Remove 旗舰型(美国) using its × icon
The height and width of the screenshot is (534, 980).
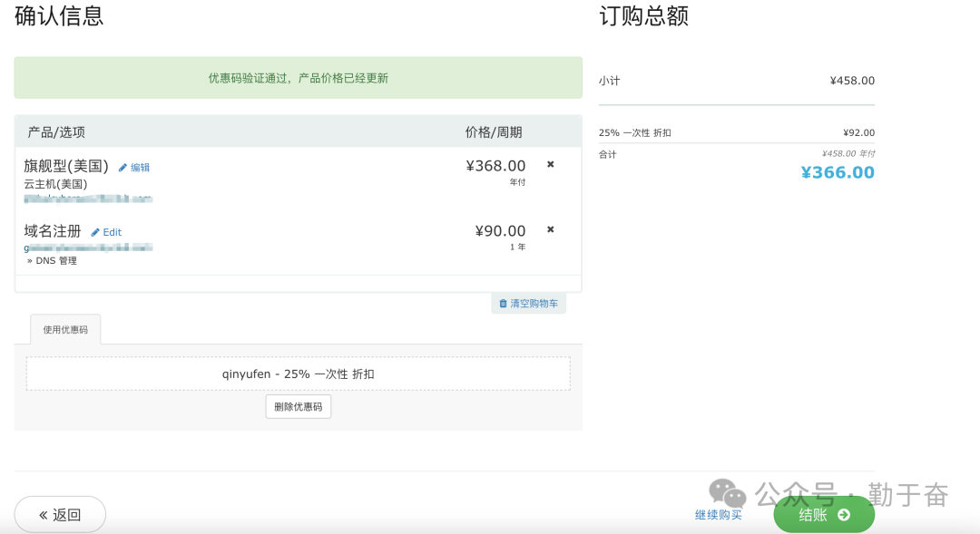[x=550, y=164]
